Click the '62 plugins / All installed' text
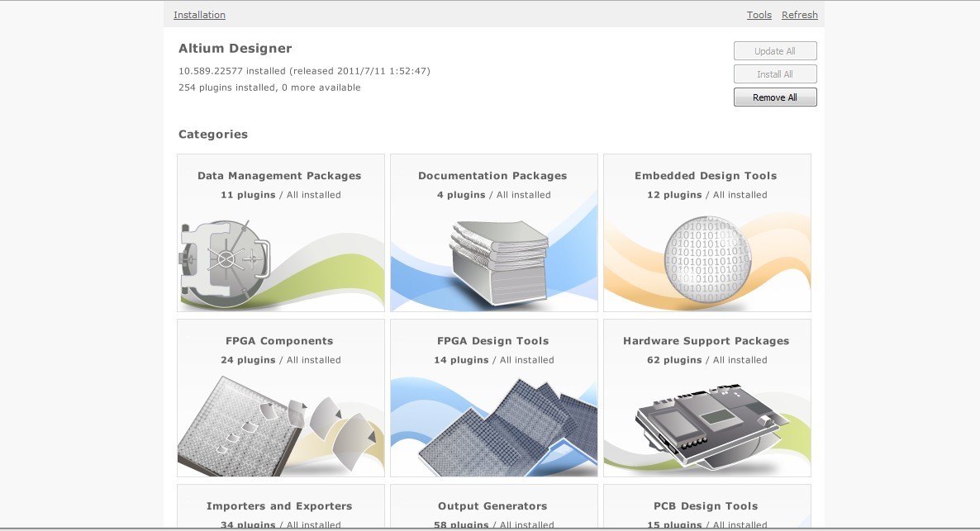Viewport: 980px width, 531px height. pyautogui.click(x=706, y=360)
